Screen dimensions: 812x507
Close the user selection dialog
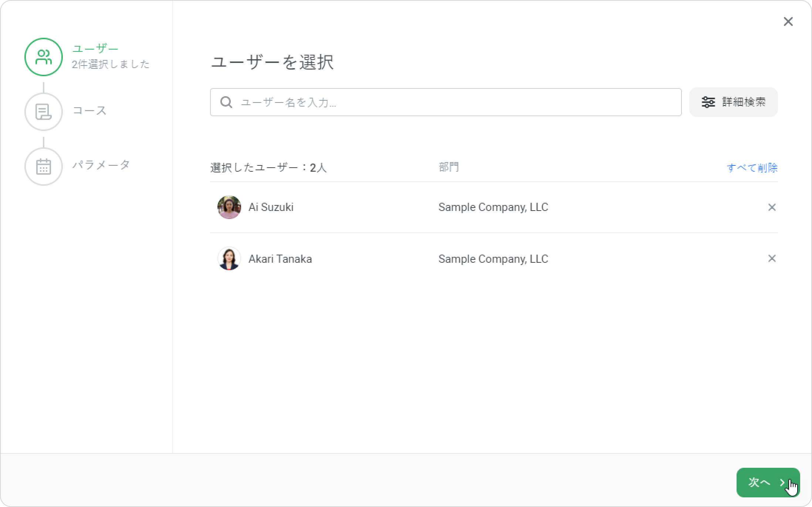[x=788, y=22]
